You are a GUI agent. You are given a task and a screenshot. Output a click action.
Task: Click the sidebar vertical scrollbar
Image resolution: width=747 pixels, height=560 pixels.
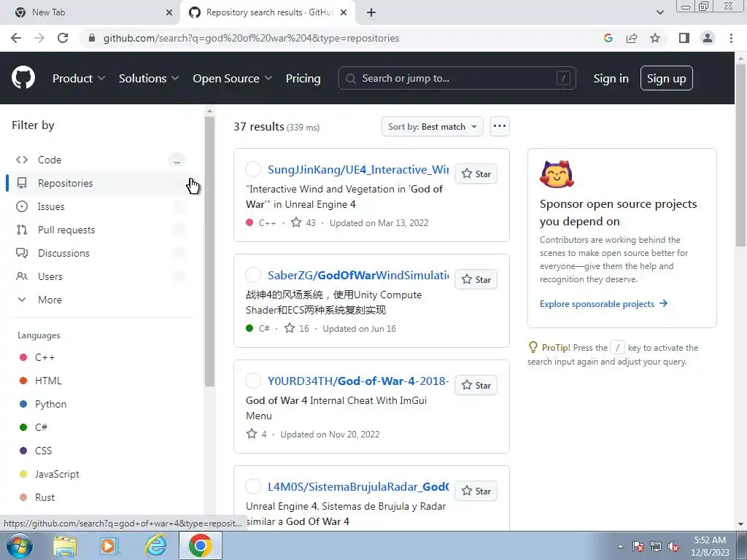click(x=209, y=252)
